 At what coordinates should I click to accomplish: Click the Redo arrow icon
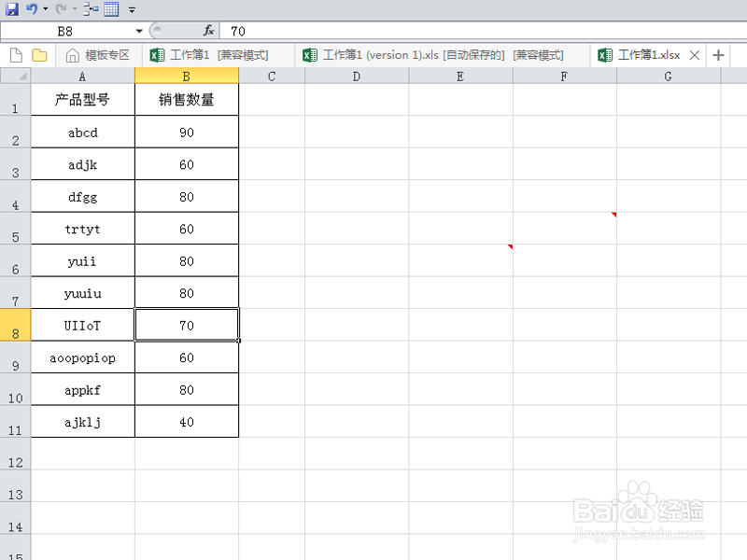(61, 8)
